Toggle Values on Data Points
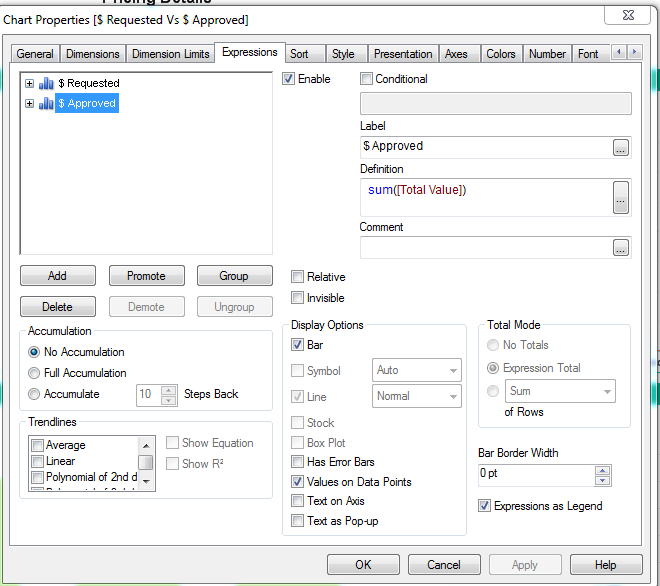Screen dimensions: 660x586 coord(297,482)
